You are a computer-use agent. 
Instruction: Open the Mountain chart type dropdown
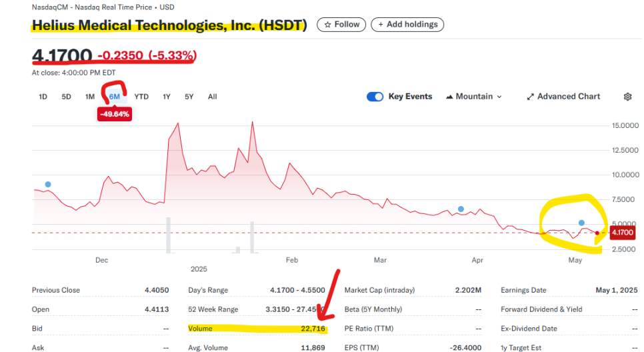[x=474, y=97]
